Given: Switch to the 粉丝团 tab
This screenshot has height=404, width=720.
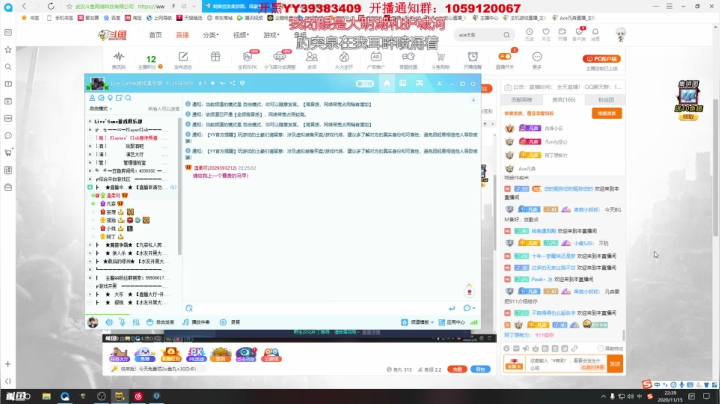Looking at the screenshot, I should [606, 100].
